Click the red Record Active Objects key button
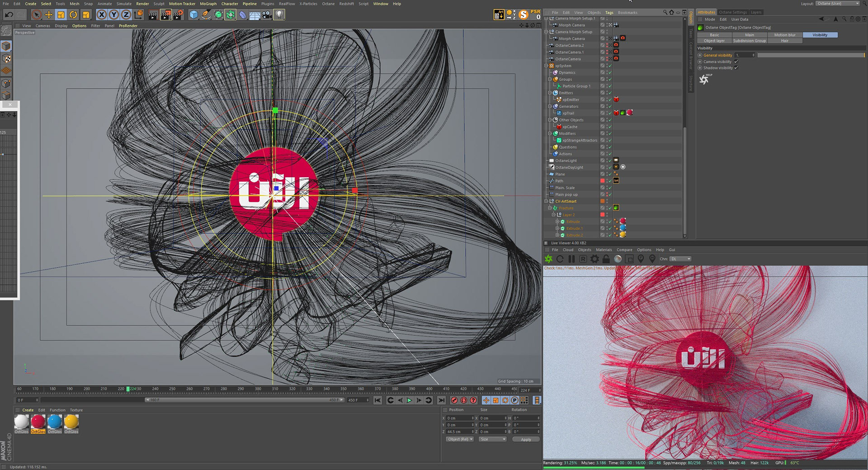The height and width of the screenshot is (470, 868). point(454,400)
